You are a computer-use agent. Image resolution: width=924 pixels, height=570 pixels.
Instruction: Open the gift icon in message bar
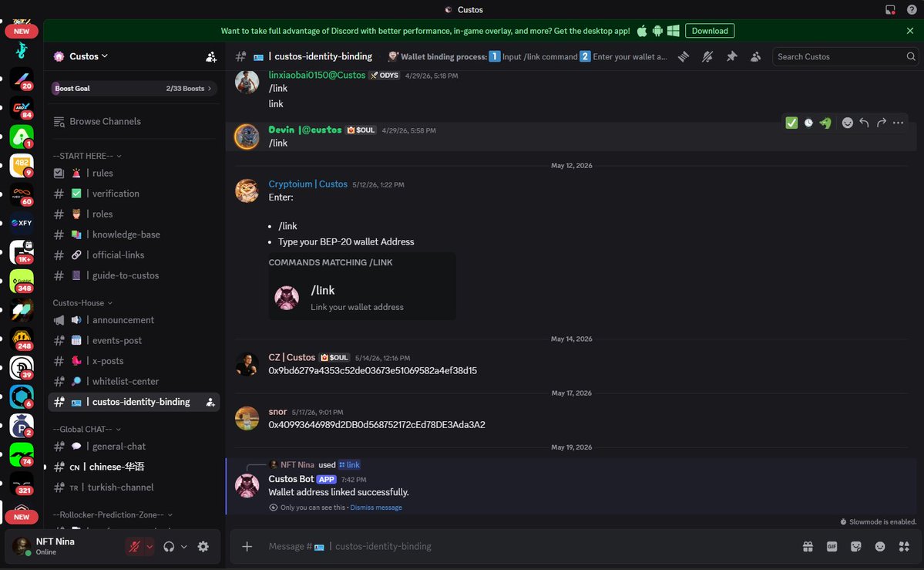click(x=808, y=547)
